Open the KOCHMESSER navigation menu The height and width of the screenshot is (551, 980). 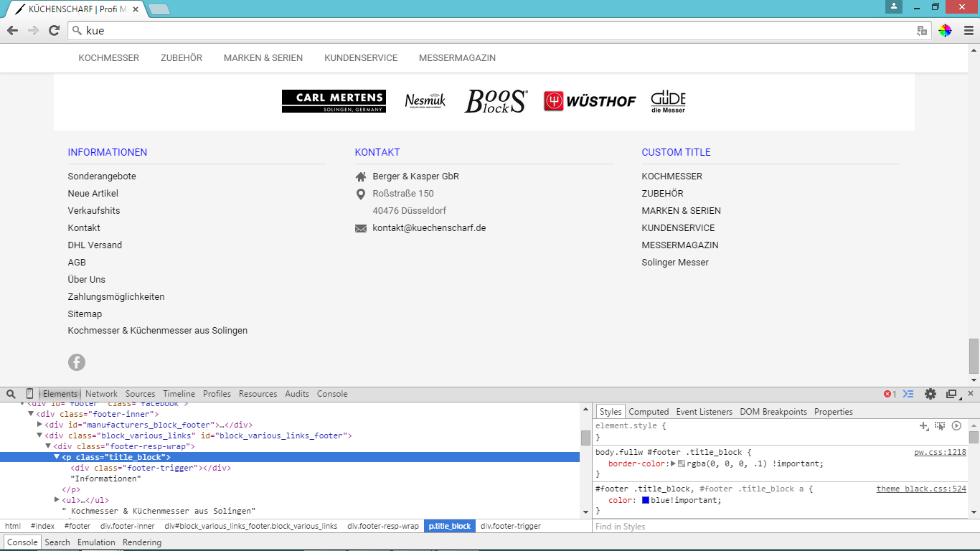tap(109, 58)
